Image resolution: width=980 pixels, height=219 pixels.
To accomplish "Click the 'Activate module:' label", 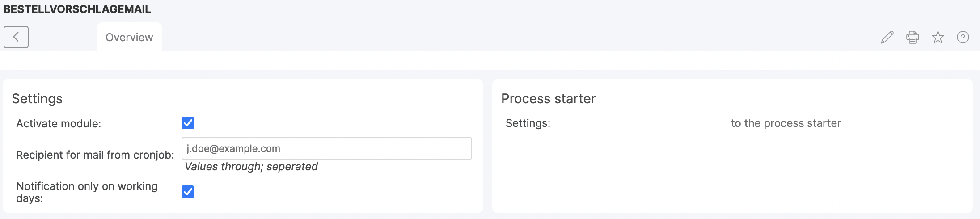I will pos(59,124).
